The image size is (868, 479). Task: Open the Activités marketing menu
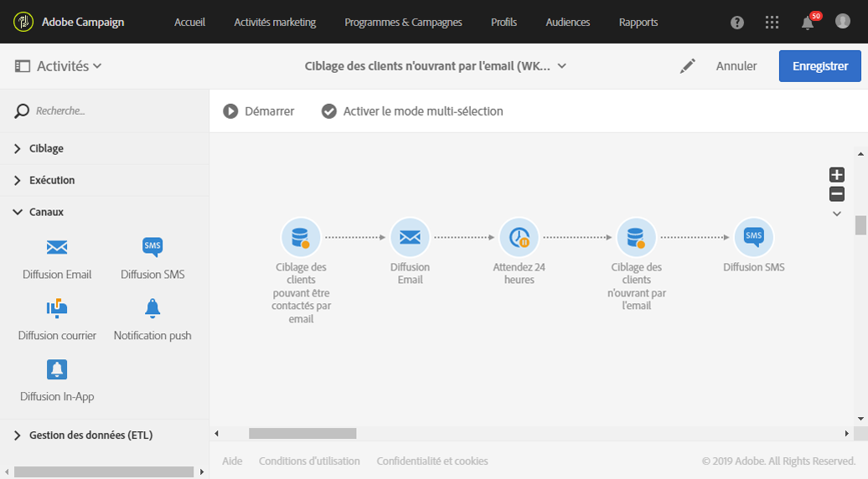275,23
